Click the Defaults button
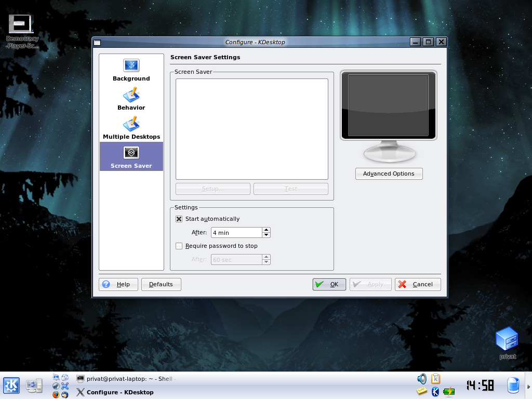 (x=161, y=284)
